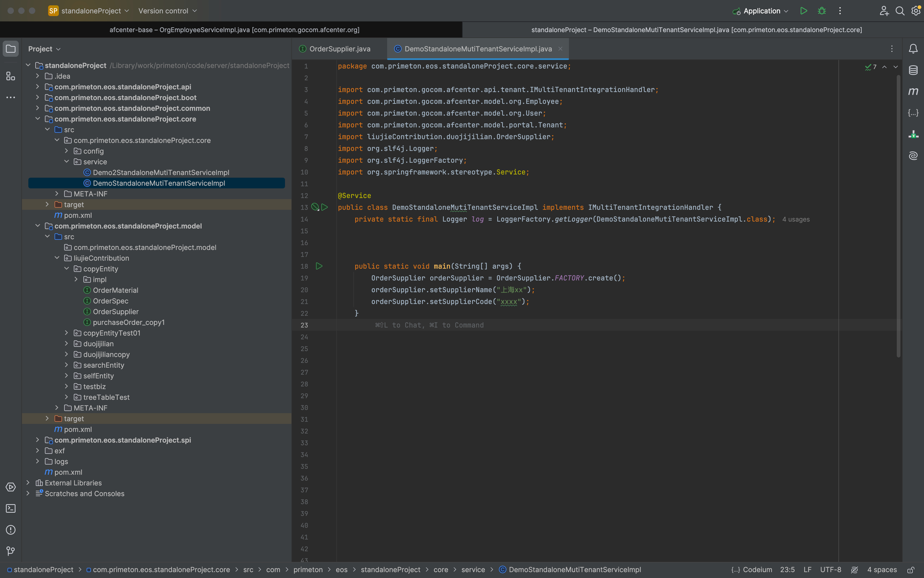This screenshot has width=924, height=578.
Task: Open the Database tool window
Action: click(x=913, y=70)
